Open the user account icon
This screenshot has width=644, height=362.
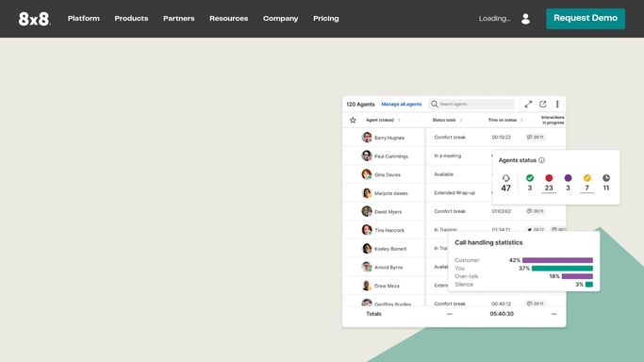point(525,19)
